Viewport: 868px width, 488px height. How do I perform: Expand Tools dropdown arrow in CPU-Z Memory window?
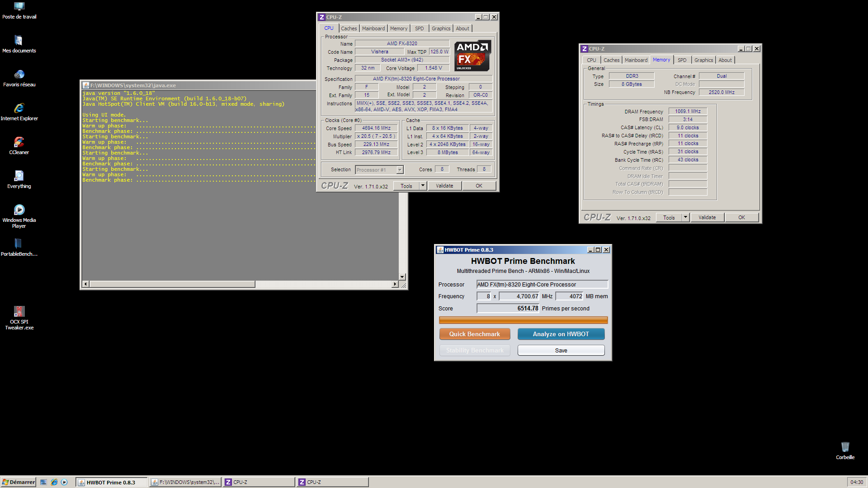tap(685, 217)
